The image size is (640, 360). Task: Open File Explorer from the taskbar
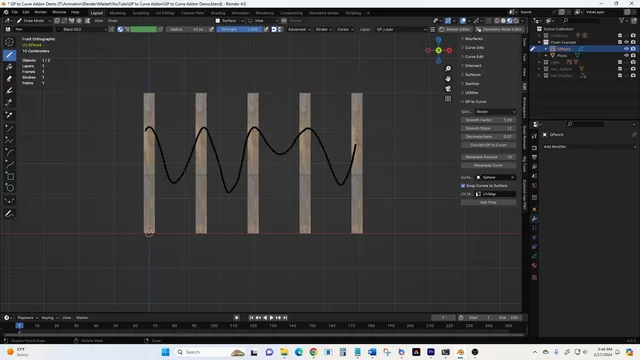[x=284, y=352]
